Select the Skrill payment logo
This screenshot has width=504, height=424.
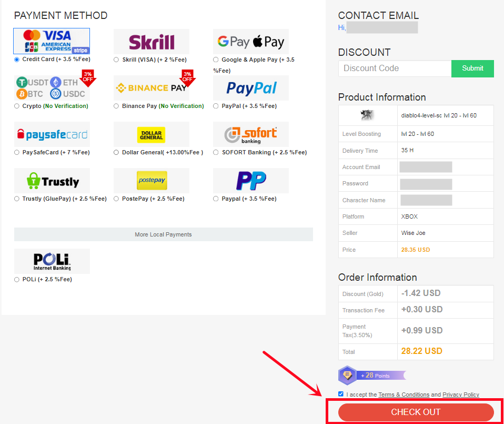point(152,42)
